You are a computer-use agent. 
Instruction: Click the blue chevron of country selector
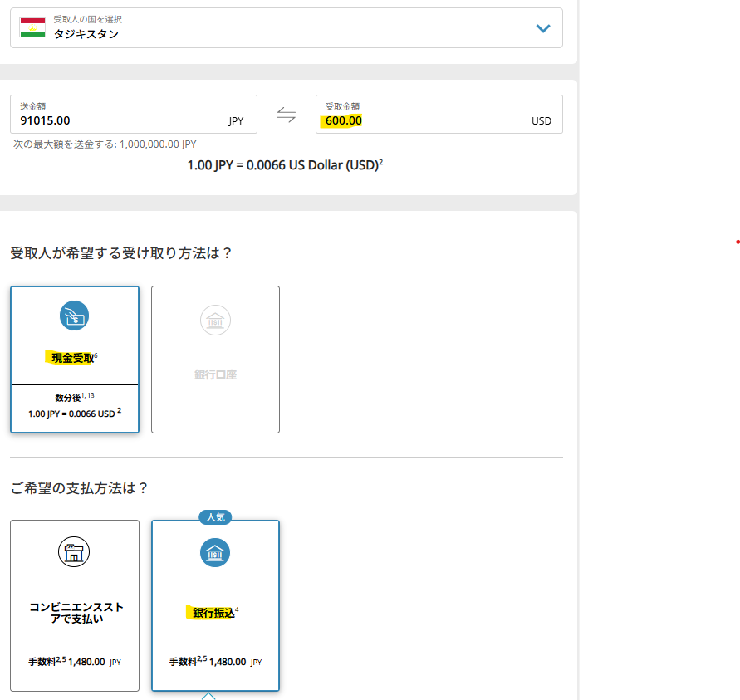click(543, 28)
